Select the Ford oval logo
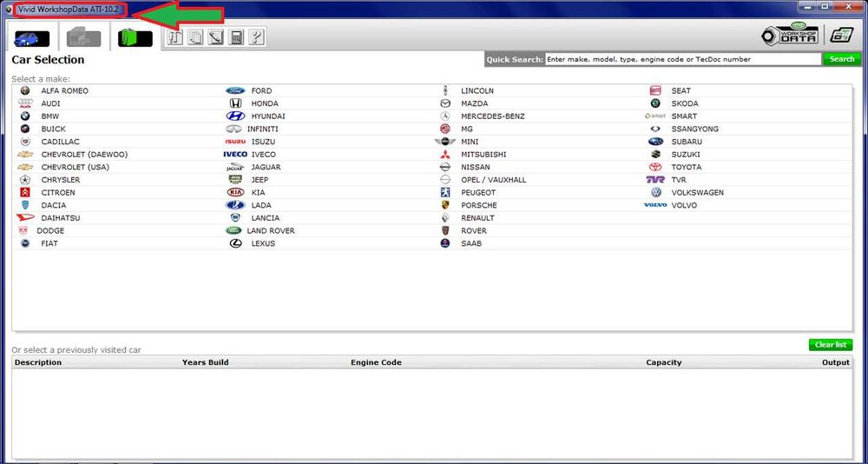The height and width of the screenshot is (464, 868). click(x=235, y=90)
